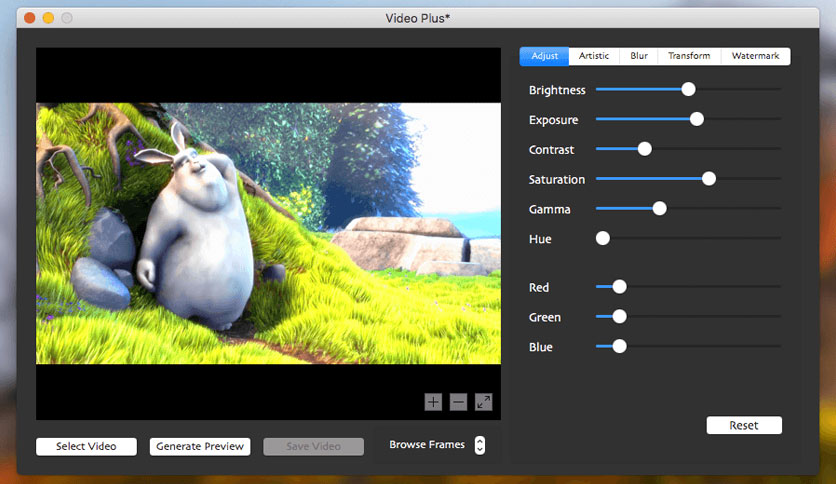Click the Saturation label
Viewport: 836px width, 484px height.
tap(557, 180)
